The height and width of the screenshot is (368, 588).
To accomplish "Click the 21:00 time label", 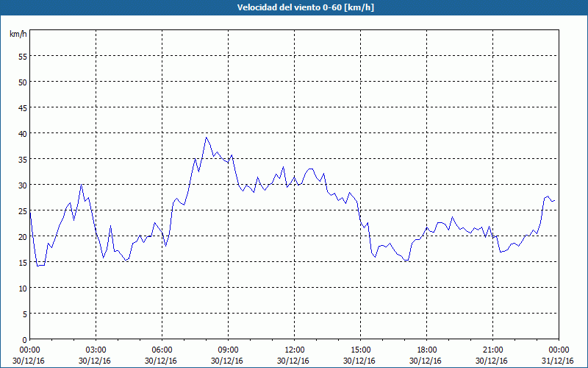I will point(492,350).
